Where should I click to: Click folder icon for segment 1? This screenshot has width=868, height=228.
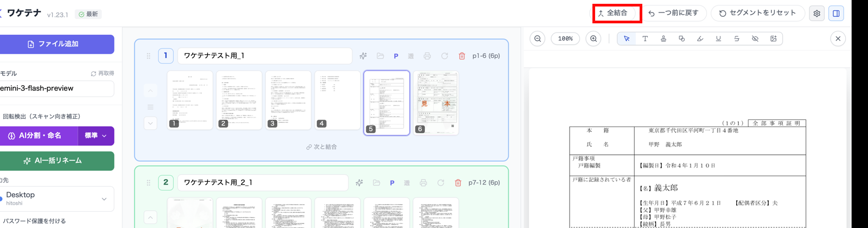tap(380, 56)
